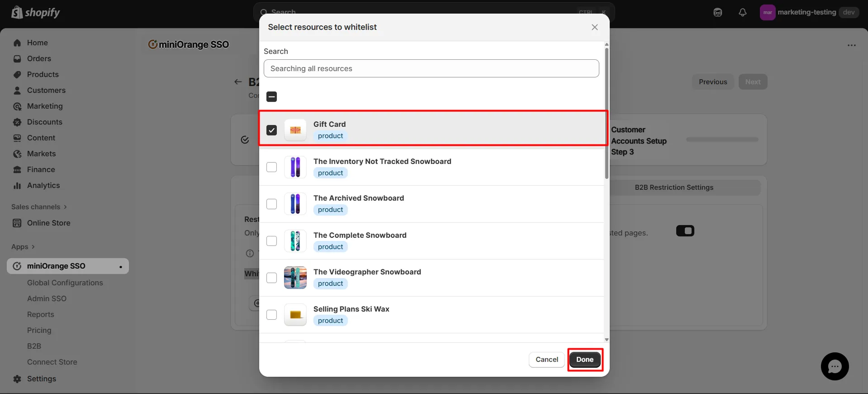Toggle the restriction switch behind dialog
868x394 pixels.
tap(685, 231)
